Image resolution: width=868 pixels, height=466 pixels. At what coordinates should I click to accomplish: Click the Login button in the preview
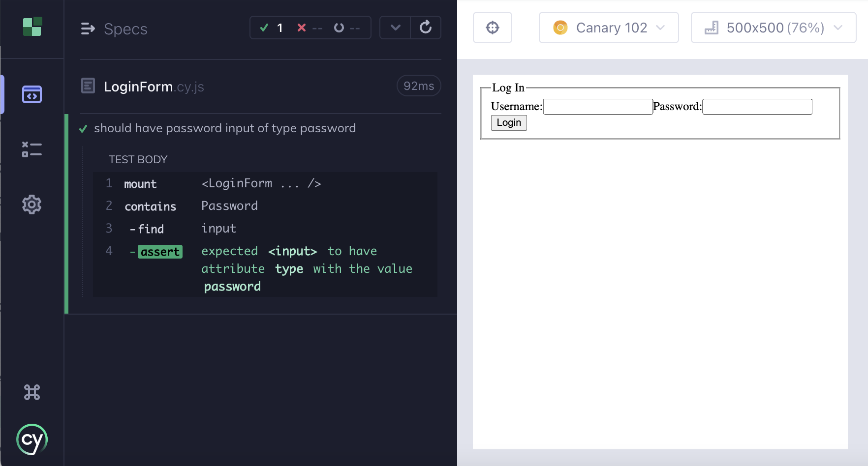click(508, 122)
